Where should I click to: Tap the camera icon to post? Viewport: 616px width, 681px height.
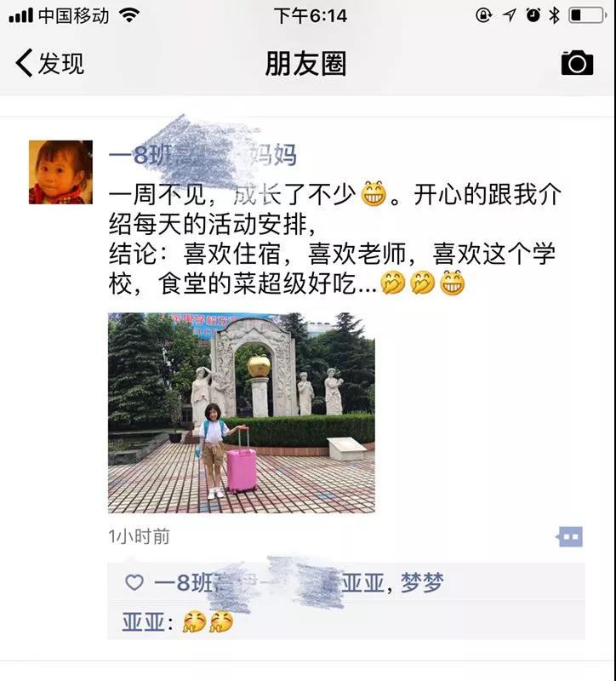[x=577, y=63]
